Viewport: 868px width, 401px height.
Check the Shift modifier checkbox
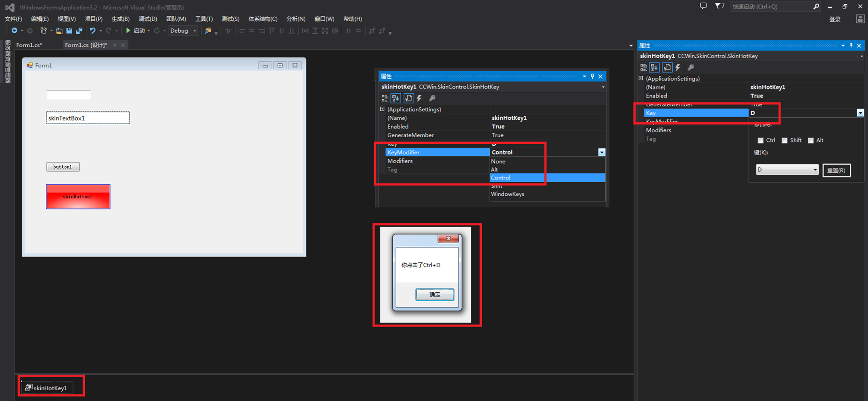click(x=785, y=141)
